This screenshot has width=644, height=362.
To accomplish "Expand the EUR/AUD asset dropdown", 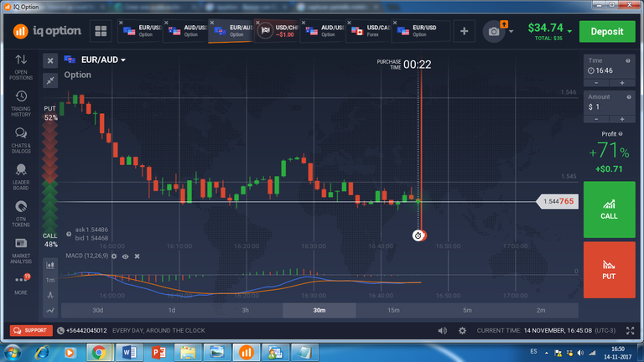I will point(123,60).
